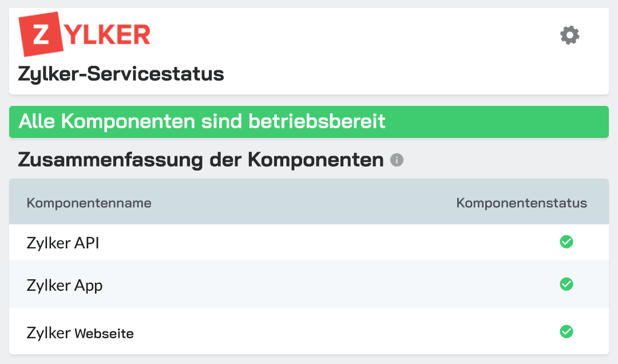Open the settings gear icon

pyautogui.click(x=569, y=35)
